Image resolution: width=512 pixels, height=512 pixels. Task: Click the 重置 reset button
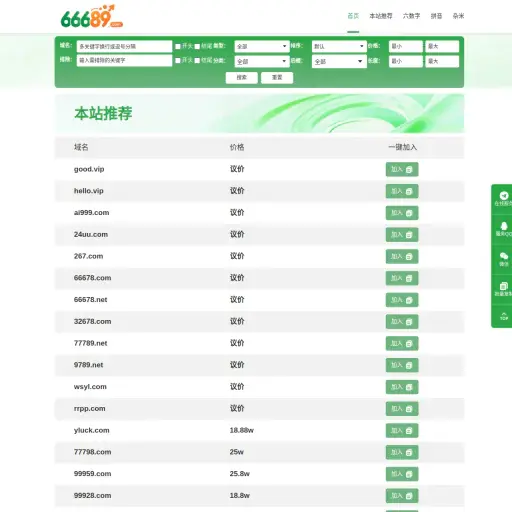(x=277, y=78)
